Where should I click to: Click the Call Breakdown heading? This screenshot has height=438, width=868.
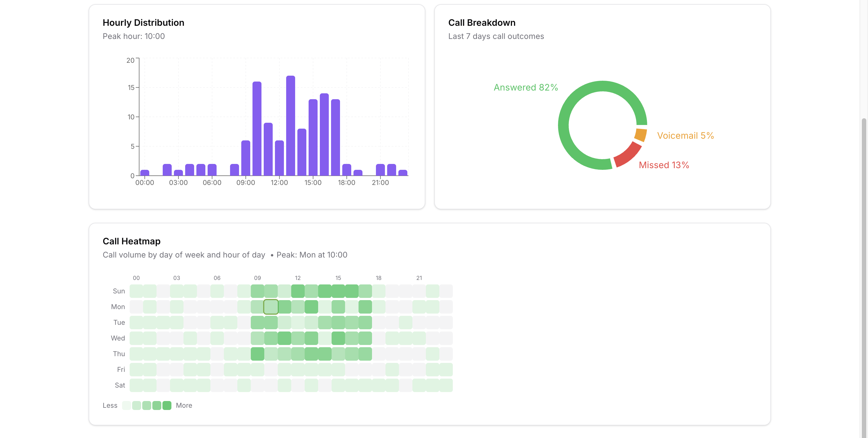pyautogui.click(x=482, y=22)
